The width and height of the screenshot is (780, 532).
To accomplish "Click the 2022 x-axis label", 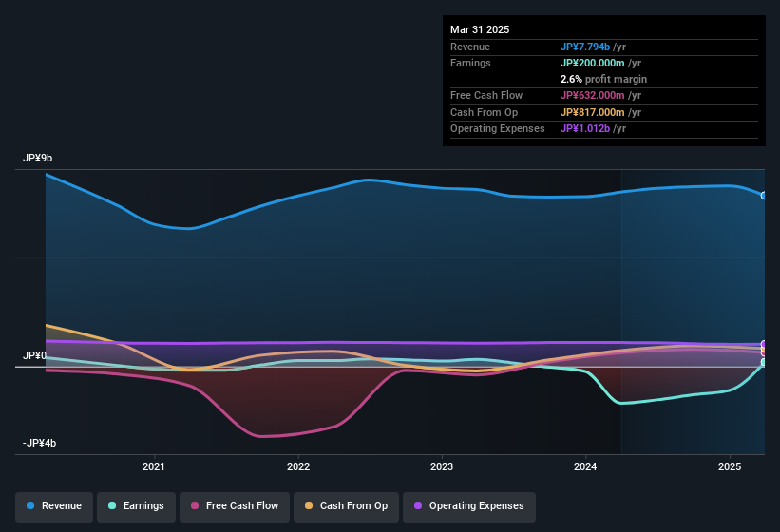I will [298, 466].
